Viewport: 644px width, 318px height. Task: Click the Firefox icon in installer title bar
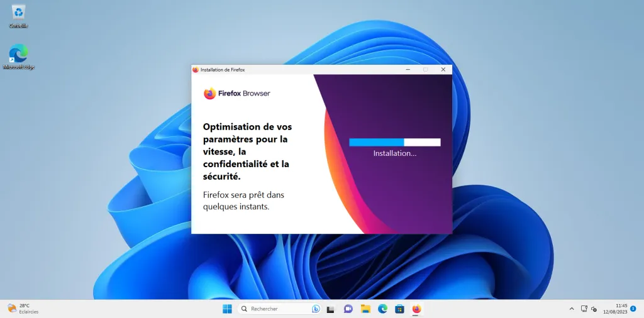pyautogui.click(x=196, y=70)
